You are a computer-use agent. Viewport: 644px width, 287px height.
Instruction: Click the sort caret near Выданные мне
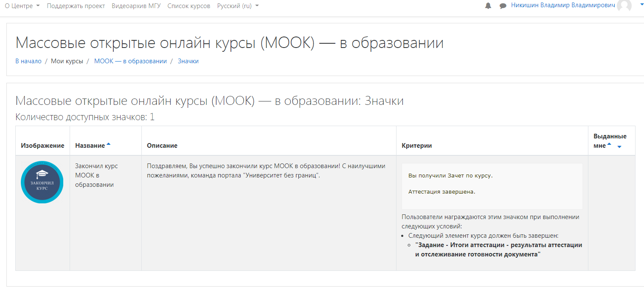pyautogui.click(x=619, y=146)
